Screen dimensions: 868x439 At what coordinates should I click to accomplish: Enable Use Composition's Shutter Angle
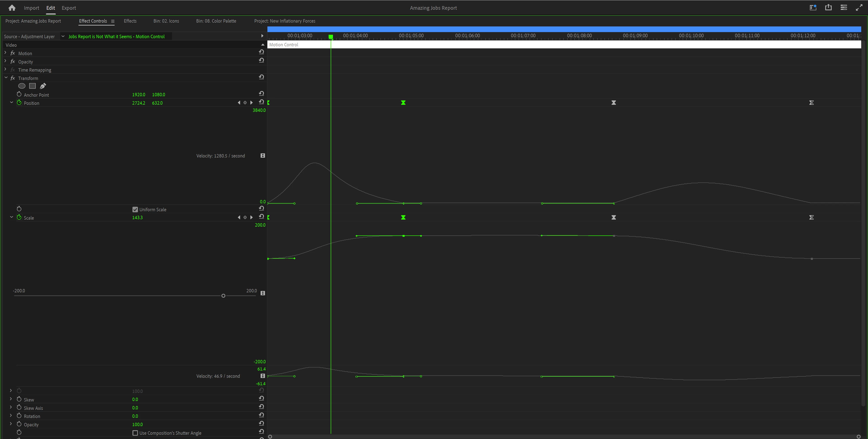tap(135, 433)
